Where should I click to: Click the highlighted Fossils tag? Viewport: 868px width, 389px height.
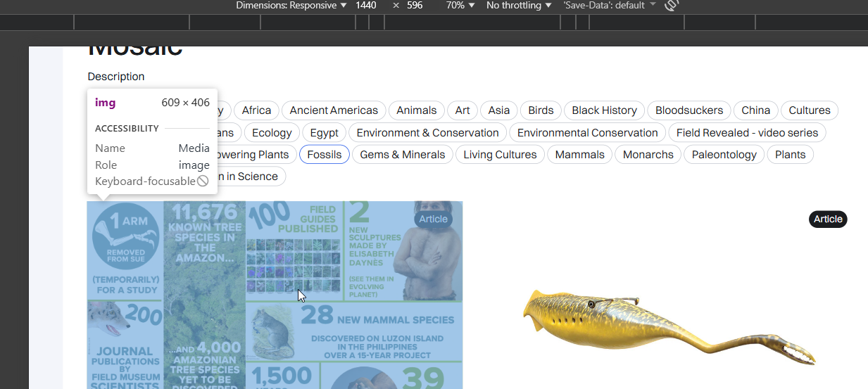pyautogui.click(x=325, y=155)
